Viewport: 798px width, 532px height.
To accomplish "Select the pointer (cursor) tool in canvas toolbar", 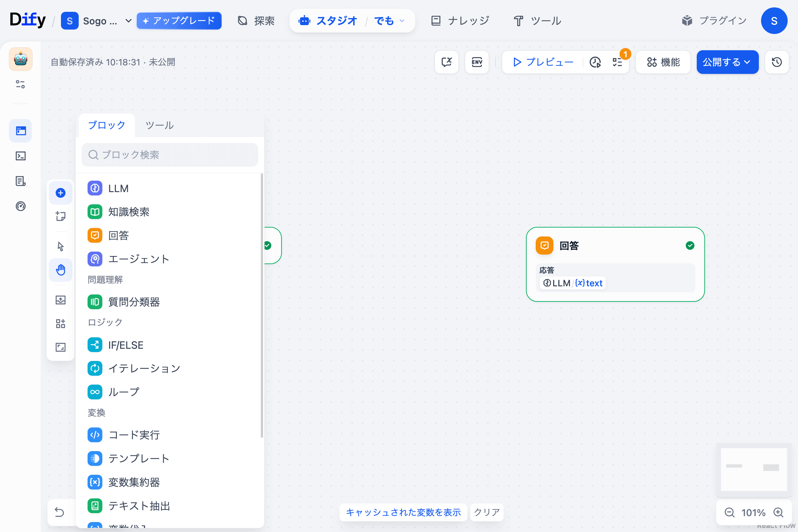I will click(x=61, y=246).
